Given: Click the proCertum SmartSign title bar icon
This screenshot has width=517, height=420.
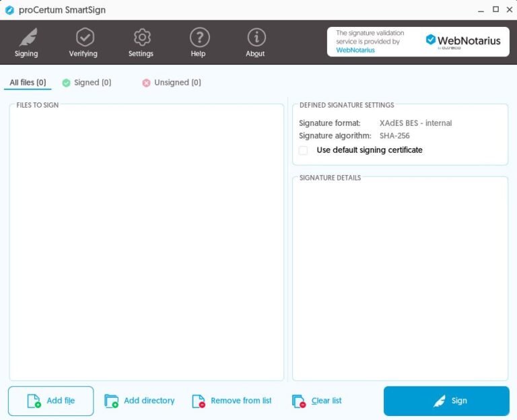Looking at the screenshot, I should pyautogui.click(x=9, y=10).
